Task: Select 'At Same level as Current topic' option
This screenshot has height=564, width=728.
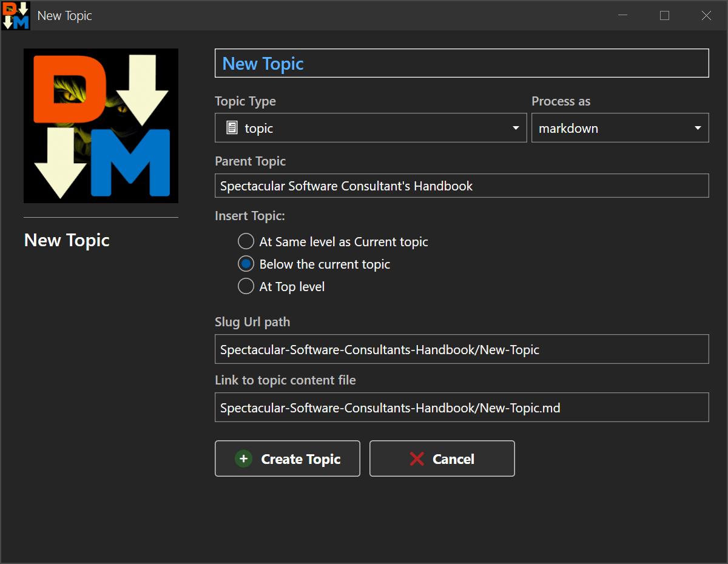Action: click(x=246, y=241)
